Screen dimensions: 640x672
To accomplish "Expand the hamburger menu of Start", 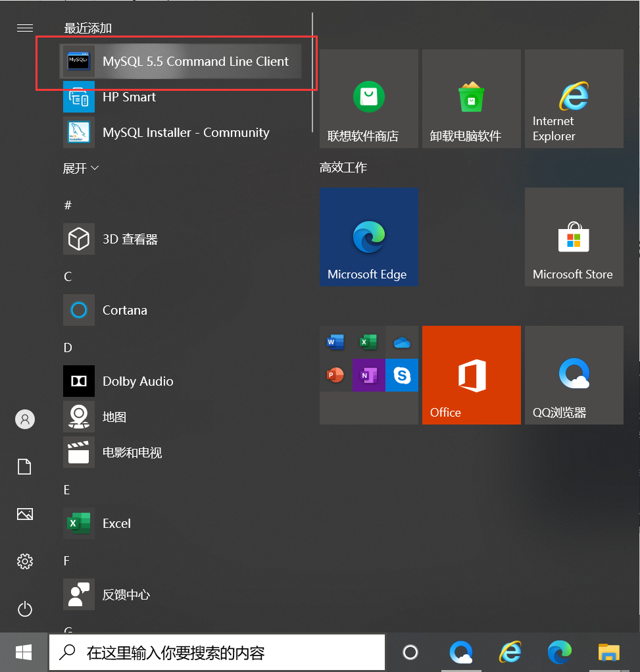I will (25, 28).
